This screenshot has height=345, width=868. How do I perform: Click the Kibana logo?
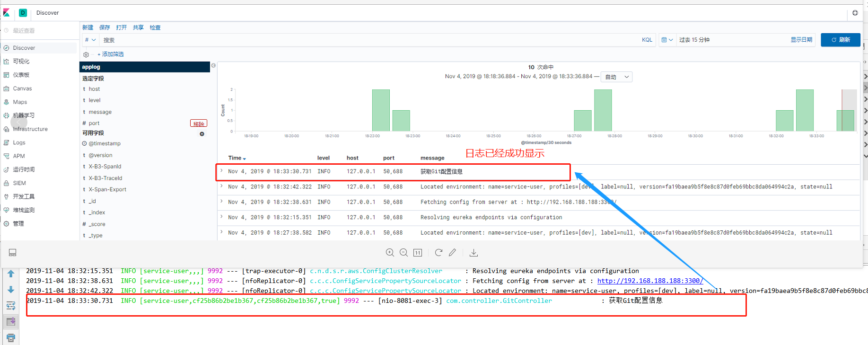6,13
